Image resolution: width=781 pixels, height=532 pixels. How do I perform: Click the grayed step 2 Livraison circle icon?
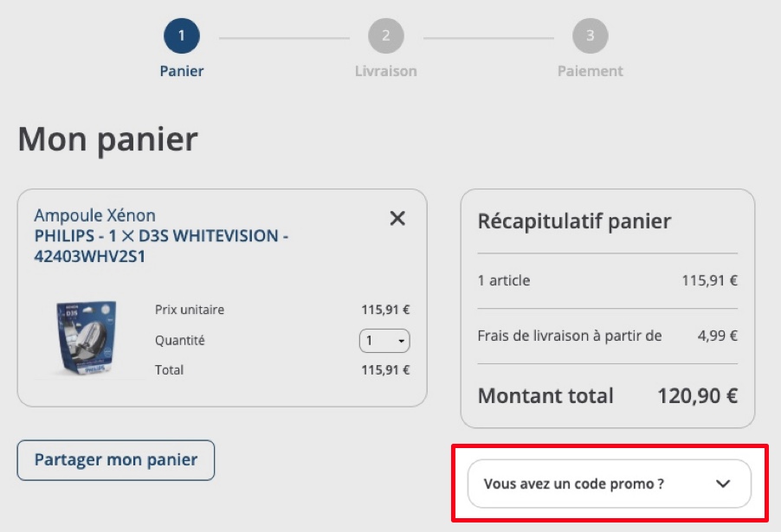pos(386,37)
